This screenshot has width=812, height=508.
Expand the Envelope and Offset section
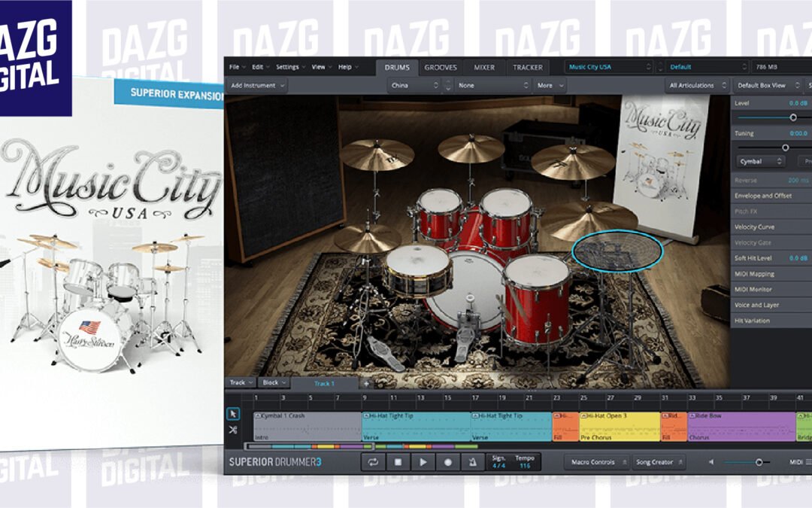click(771, 196)
